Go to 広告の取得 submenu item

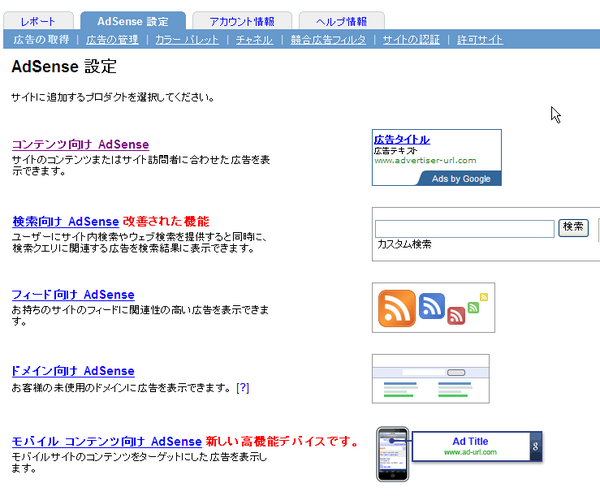(41, 39)
